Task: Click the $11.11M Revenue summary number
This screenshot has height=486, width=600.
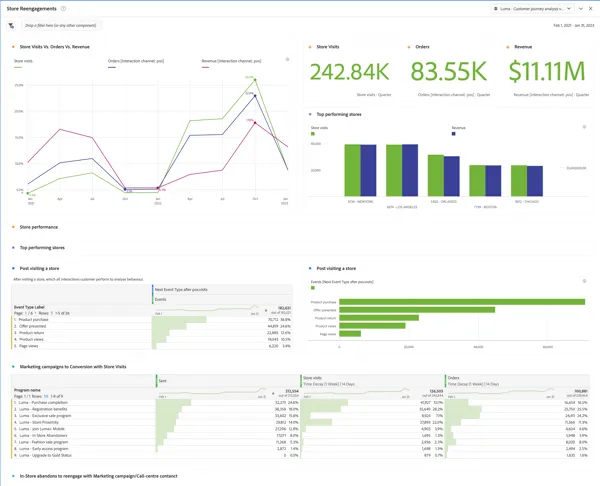Action: (547, 72)
